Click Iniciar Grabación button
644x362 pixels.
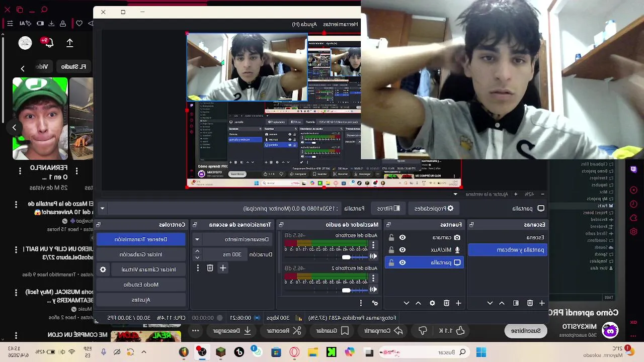[141, 254]
